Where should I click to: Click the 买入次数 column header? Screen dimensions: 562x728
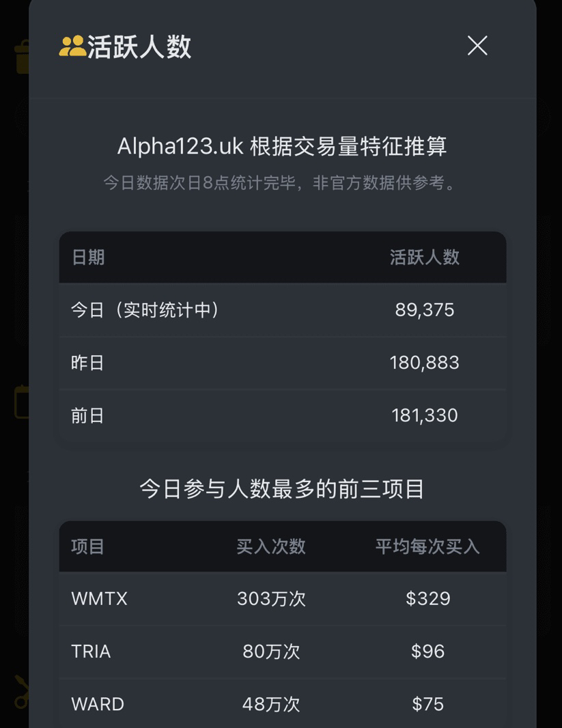point(271,546)
